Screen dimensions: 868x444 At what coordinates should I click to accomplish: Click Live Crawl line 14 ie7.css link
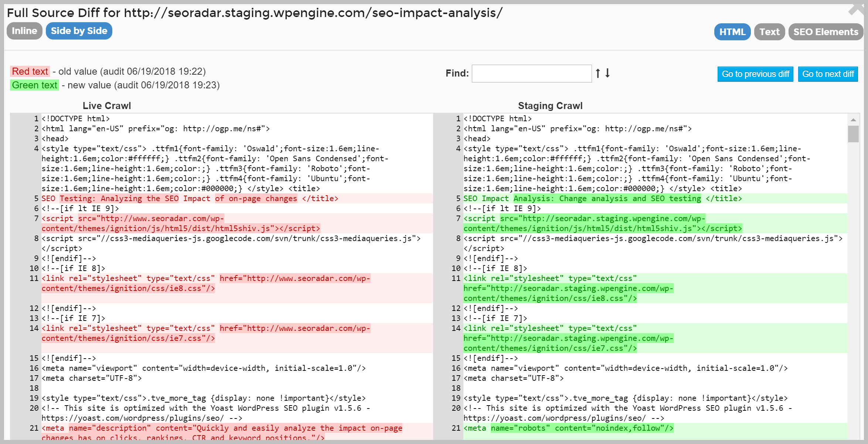[206, 333]
